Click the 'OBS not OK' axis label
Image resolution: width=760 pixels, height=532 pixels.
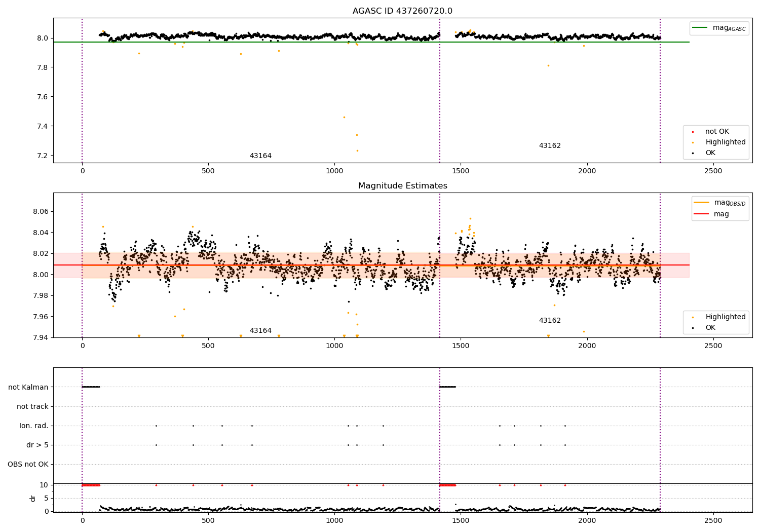(28, 464)
